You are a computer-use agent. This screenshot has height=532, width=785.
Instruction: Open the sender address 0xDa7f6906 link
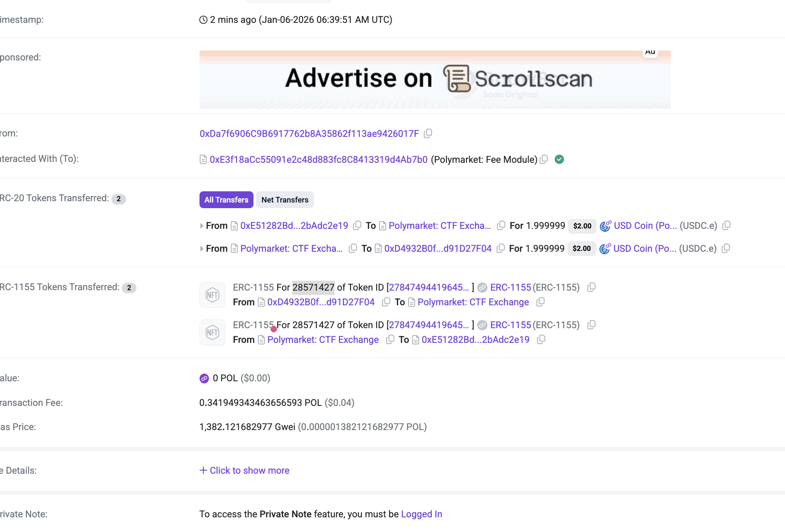(309, 133)
